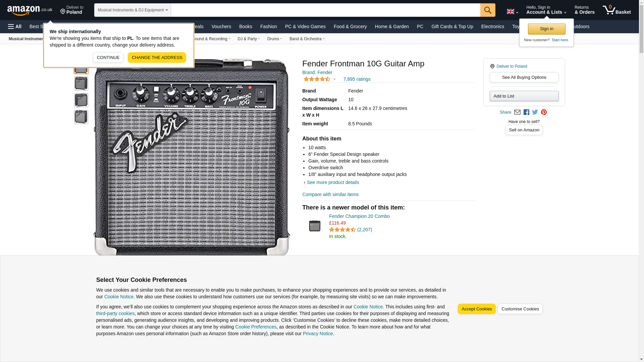Open the All hamburger menu
Viewport: 644px width, 362px height.
[x=15, y=26]
